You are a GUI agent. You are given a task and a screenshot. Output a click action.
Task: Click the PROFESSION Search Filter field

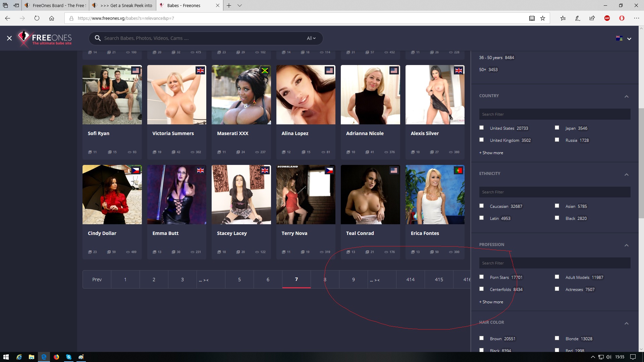pos(555,263)
